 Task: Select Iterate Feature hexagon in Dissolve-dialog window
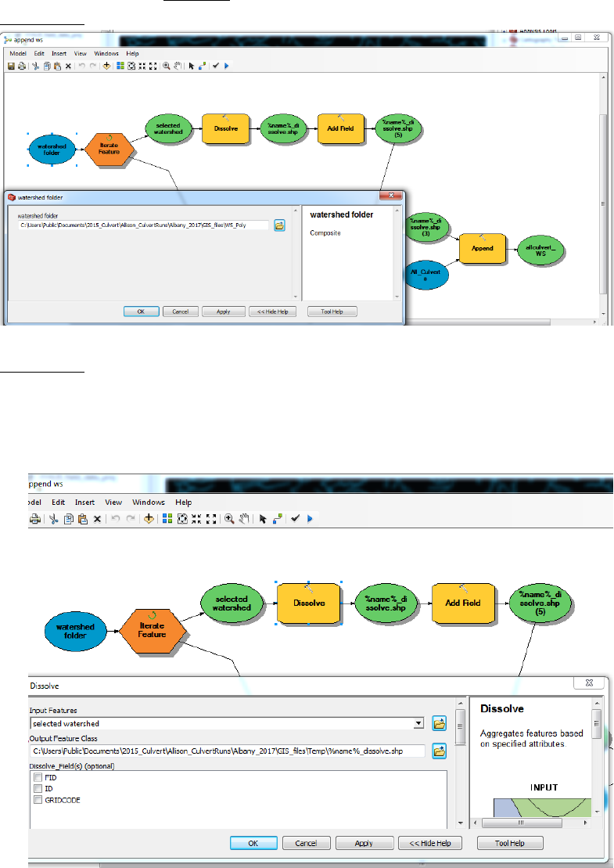[x=152, y=630]
